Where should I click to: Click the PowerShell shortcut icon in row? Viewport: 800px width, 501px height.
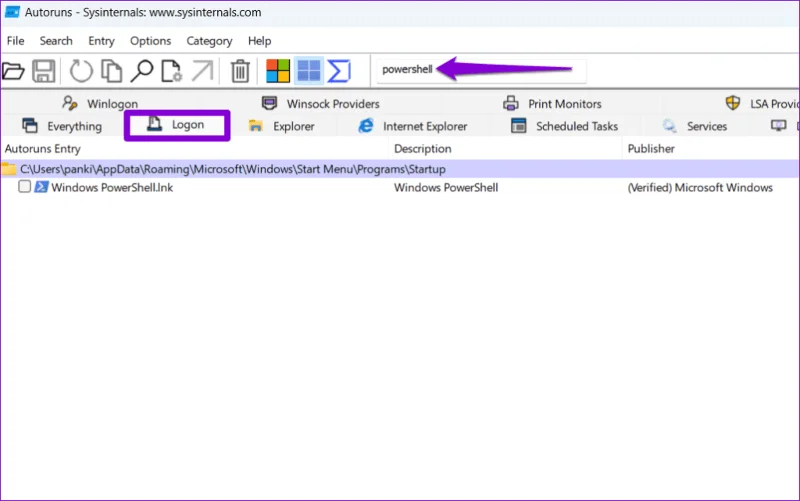tap(41, 187)
